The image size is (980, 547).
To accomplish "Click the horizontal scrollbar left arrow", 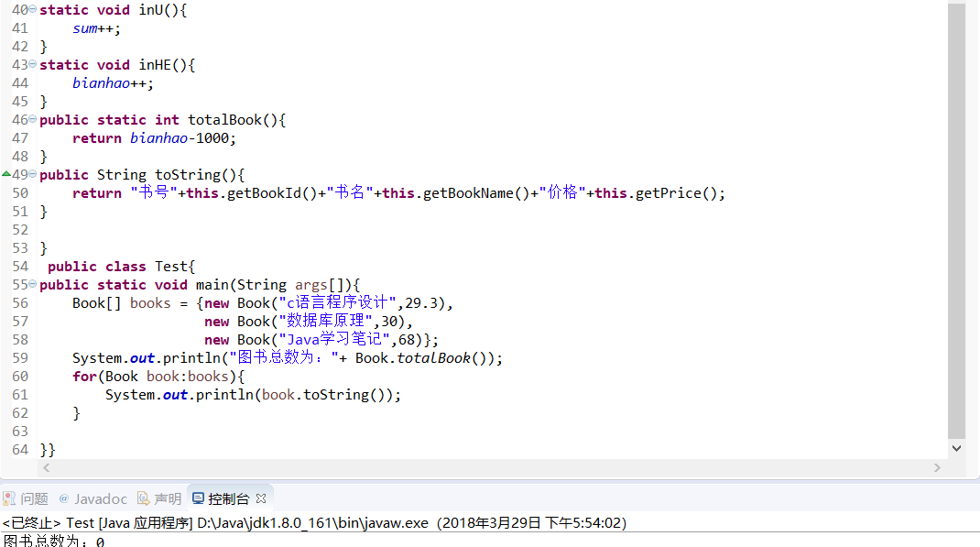I will tap(46, 467).
